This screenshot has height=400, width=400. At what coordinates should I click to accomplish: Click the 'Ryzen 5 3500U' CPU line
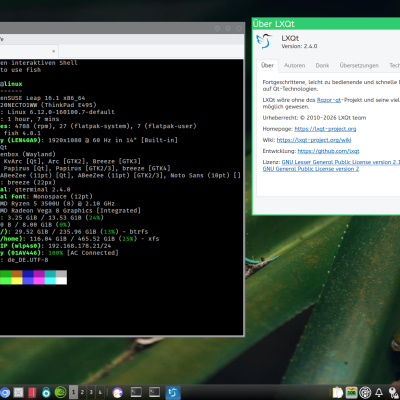pyautogui.click(x=57, y=203)
